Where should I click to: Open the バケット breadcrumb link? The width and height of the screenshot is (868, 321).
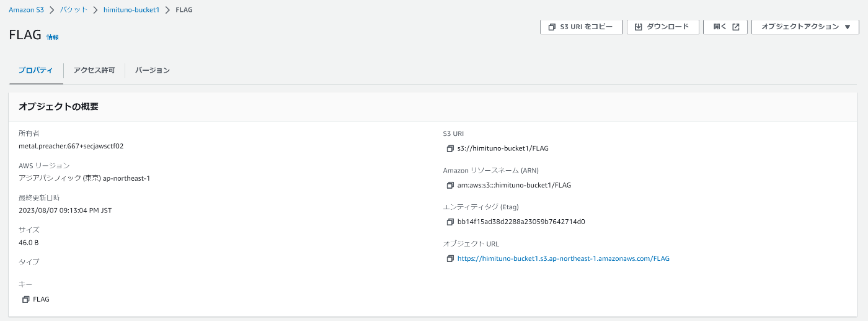tap(74, 10)
